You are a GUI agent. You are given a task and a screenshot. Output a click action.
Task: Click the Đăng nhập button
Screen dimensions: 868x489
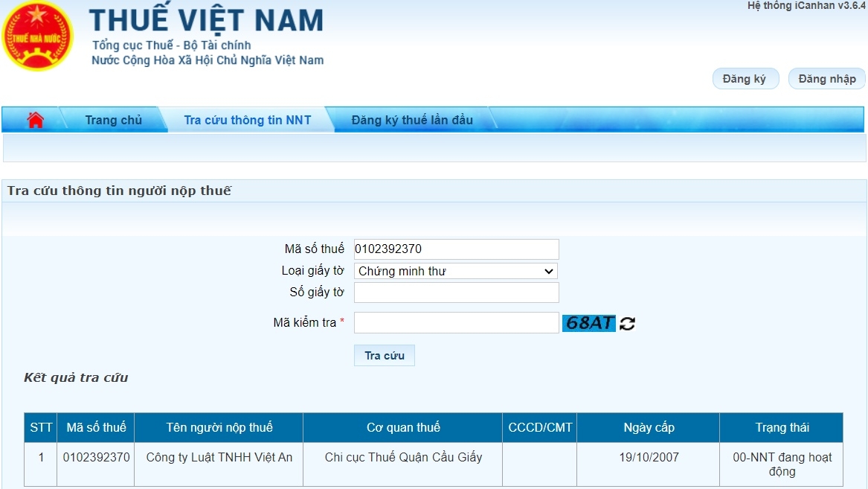point(827,79)
